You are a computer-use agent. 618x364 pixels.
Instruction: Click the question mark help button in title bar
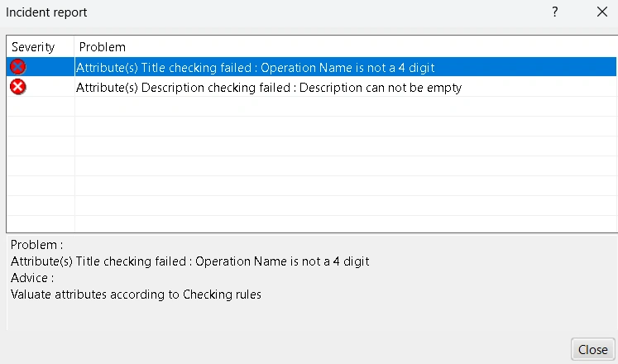click(555, 12)
